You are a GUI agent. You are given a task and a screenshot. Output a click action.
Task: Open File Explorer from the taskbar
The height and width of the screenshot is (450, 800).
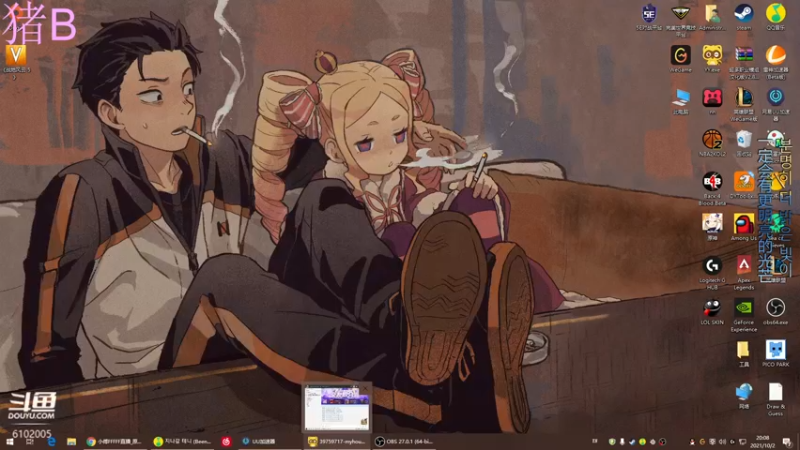[x=71, y=442]
